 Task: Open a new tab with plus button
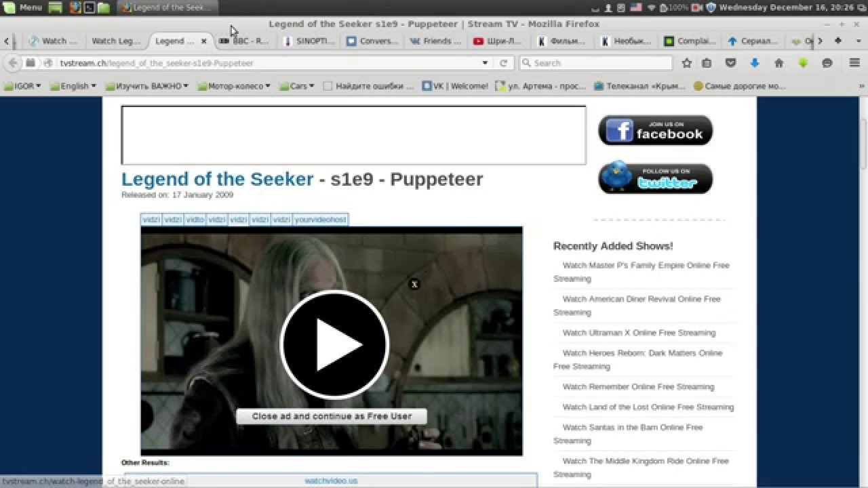point(838,41)
